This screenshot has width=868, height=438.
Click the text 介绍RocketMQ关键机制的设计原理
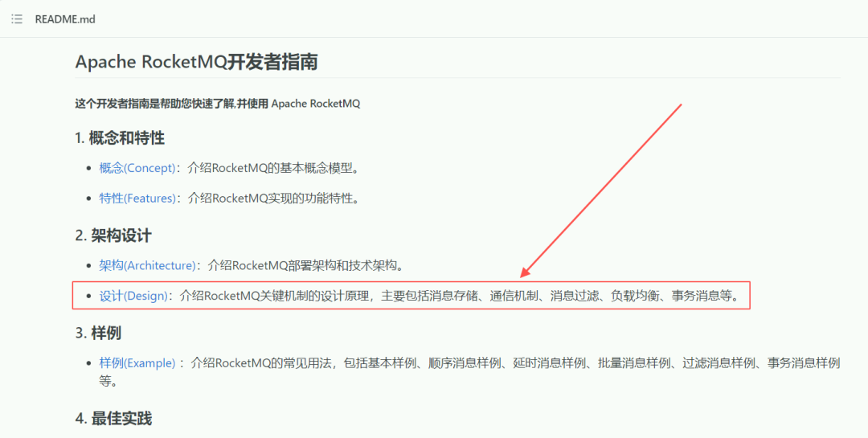(274, 296)
